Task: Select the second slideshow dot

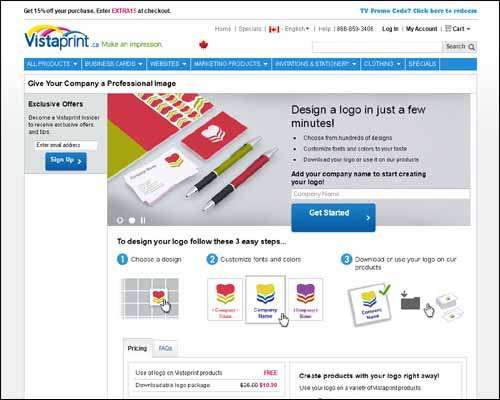Action: coord(132,220)
